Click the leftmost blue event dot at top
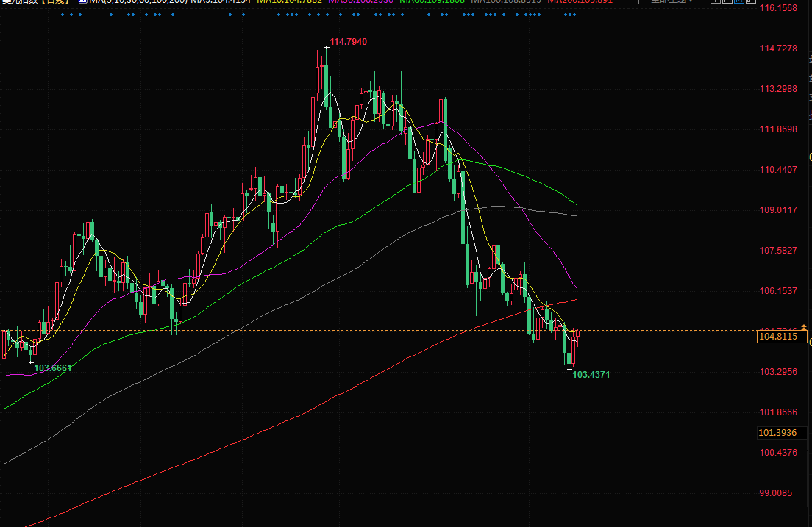The width and height of the screenshot is (812, 527). (62, 15)
